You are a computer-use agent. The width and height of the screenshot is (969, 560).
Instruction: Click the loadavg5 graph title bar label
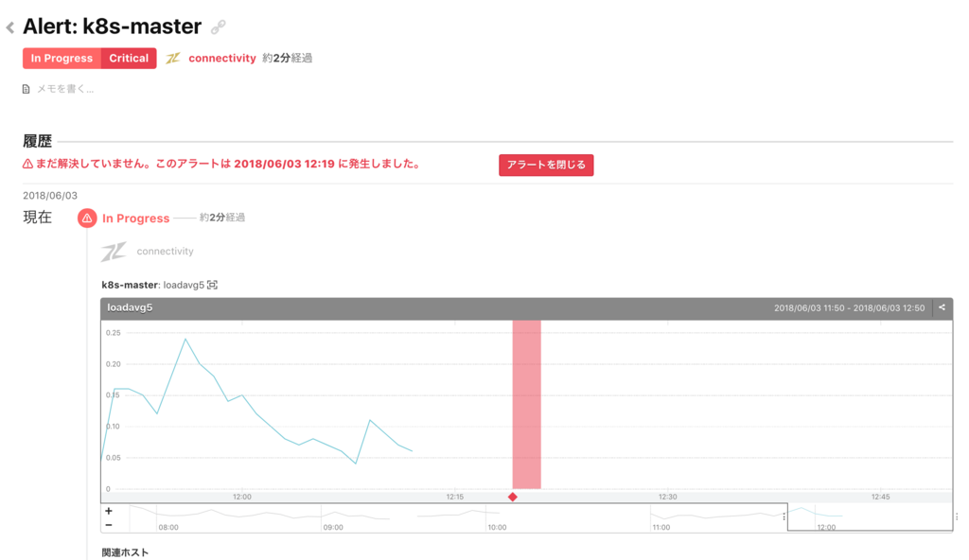point(130,307)
